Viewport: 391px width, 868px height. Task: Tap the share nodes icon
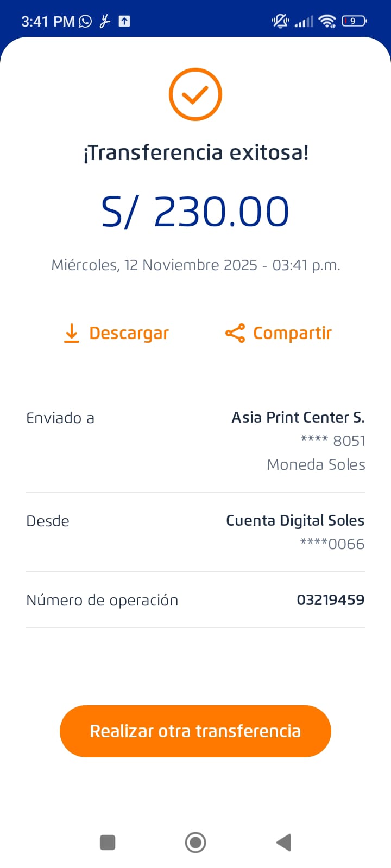(x=235, y=333)
